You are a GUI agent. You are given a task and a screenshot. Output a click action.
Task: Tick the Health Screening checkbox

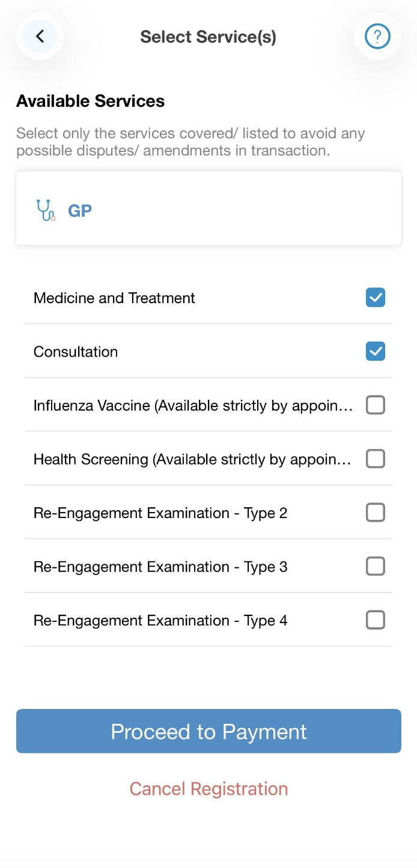point(376,459)
